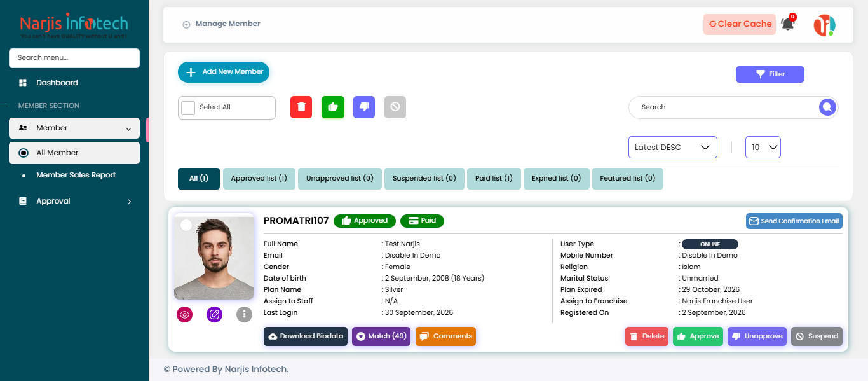Click the search magnifier icon
Screen dimensions: 868x381
827,107
